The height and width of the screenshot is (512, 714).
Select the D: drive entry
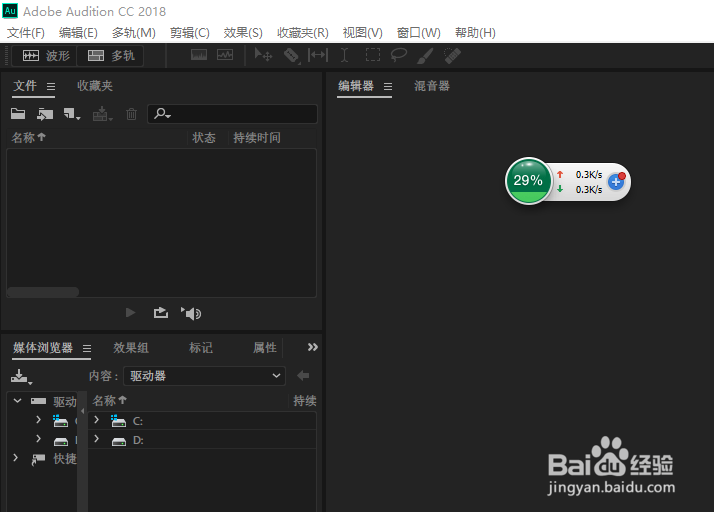click(x=202, y=440)
